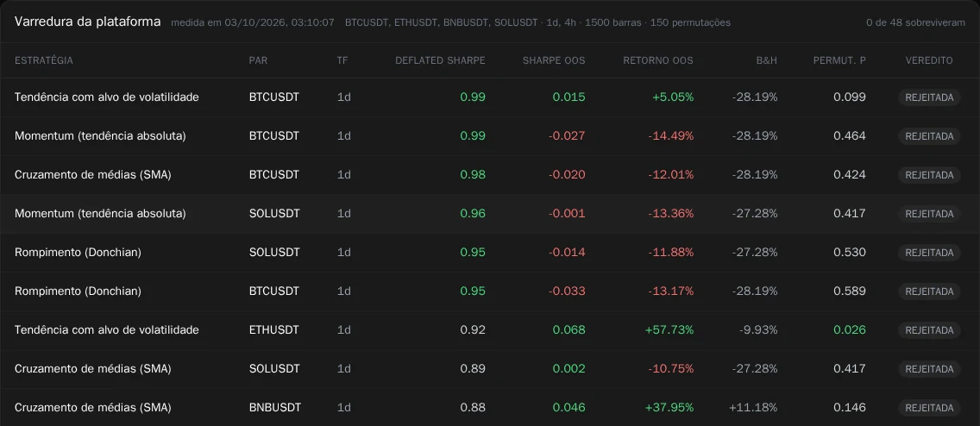
Task: Select 'Cruzamento de médias (SMA)' in the BNBUSDT row
Action: coord(92,407)
